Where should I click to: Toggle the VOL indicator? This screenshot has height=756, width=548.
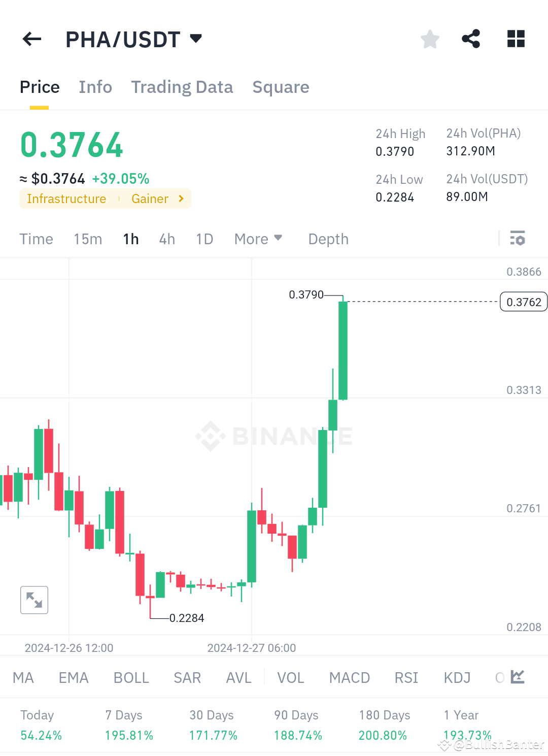290,677
